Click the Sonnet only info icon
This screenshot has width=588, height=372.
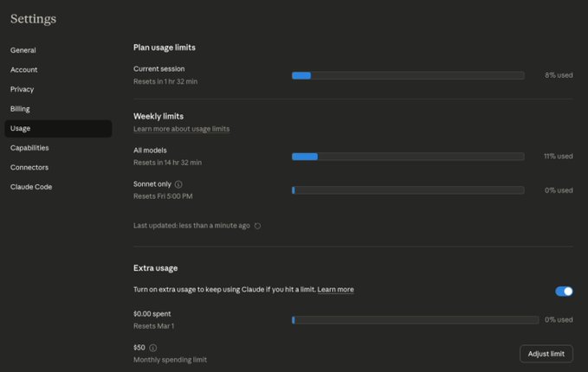(178, 184)
